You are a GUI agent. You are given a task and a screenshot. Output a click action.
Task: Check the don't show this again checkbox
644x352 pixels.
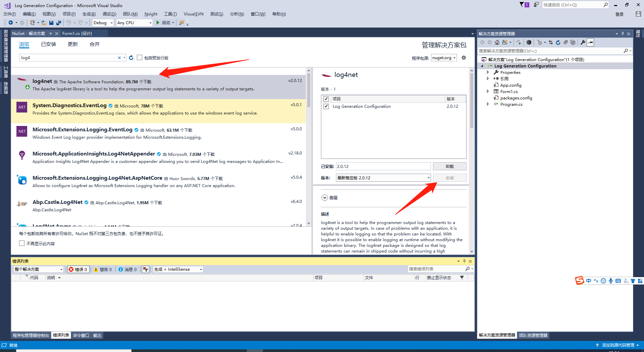pyautogui.click(x=22, y=243)
